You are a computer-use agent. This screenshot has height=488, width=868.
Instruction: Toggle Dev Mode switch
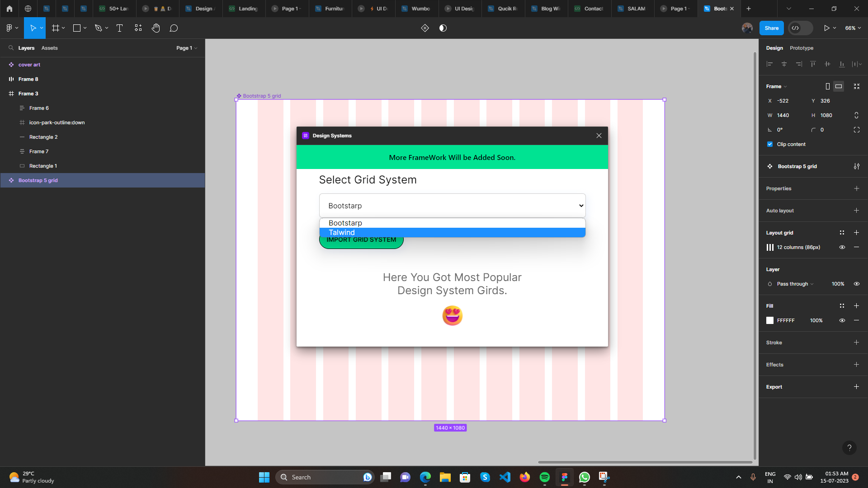pyautogui.click(x=801, y=28)
